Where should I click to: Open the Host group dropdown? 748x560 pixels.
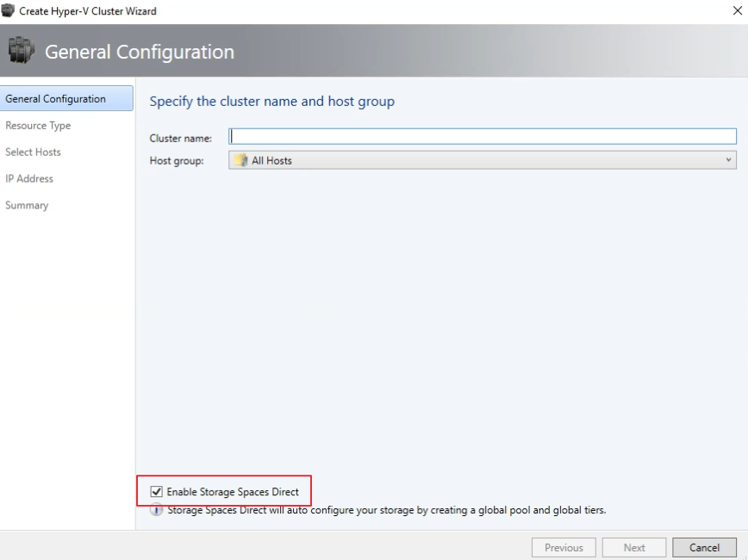[728, 160]
